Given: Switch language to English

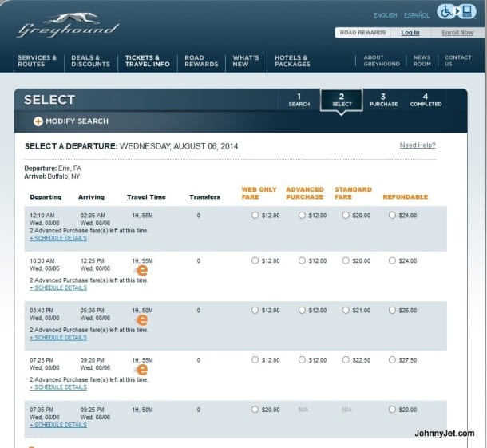Looking at the screenshot, I should point(385,15).
